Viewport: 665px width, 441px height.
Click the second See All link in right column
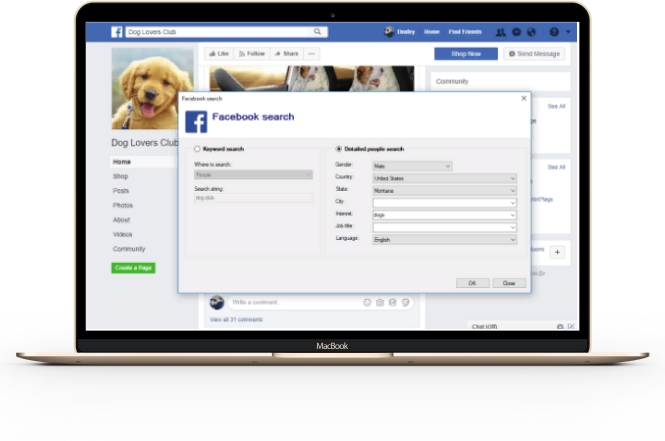click(x=556, y=167)
